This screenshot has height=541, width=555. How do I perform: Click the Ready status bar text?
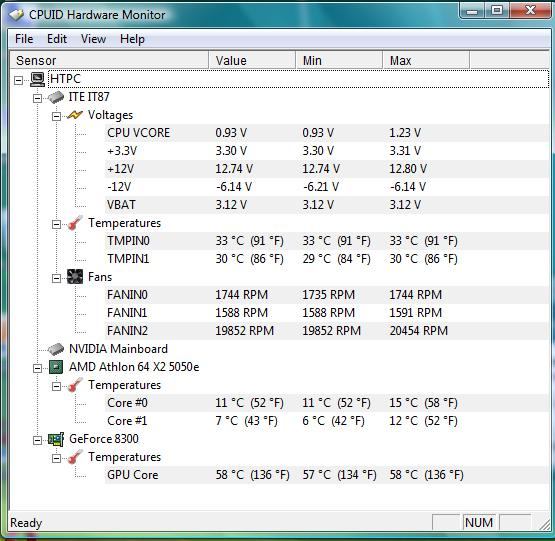pyautogui.click(x=26, y=523)
